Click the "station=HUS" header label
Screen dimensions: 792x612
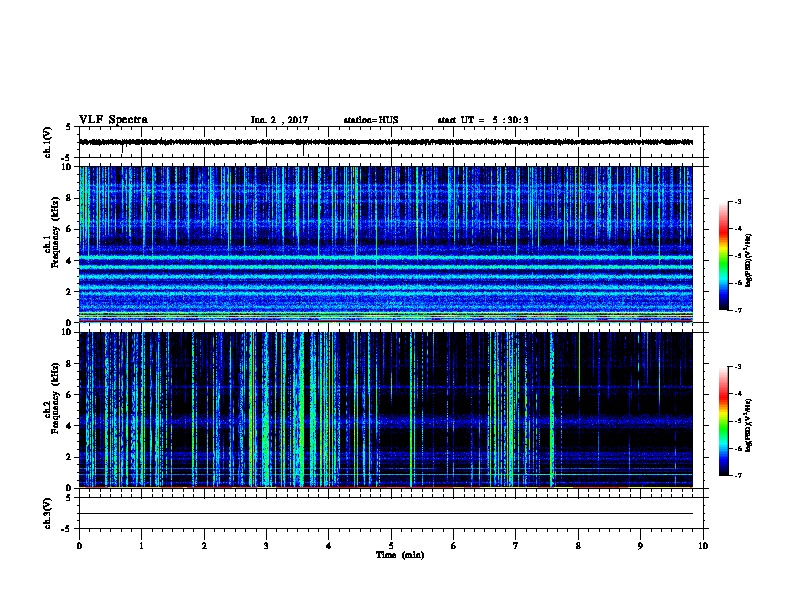coord(371,120)
